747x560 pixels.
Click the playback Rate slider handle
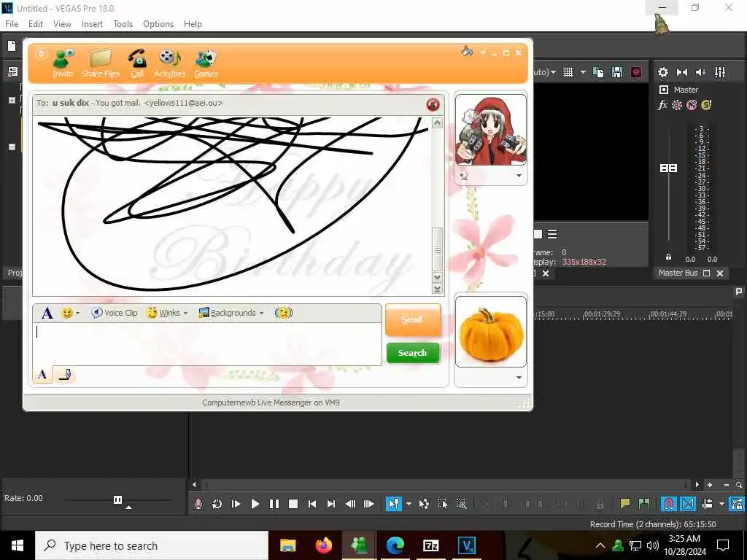click(117, 499)
